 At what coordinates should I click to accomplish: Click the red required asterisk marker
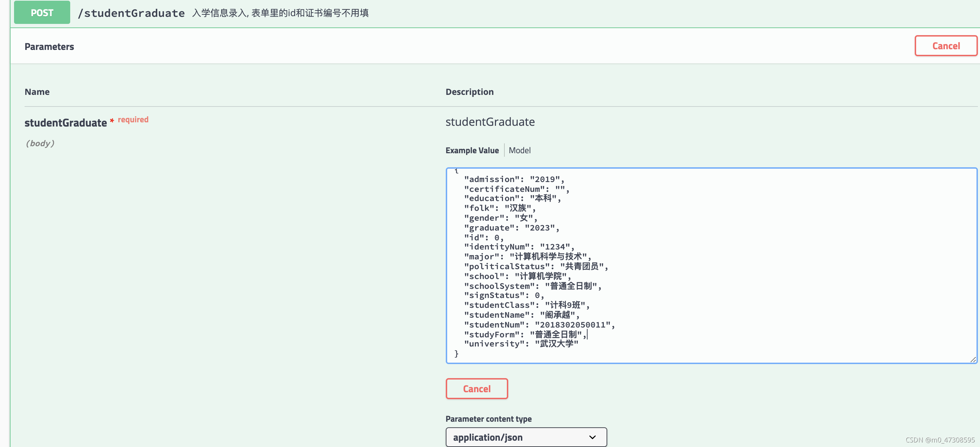tap(112, 121)
